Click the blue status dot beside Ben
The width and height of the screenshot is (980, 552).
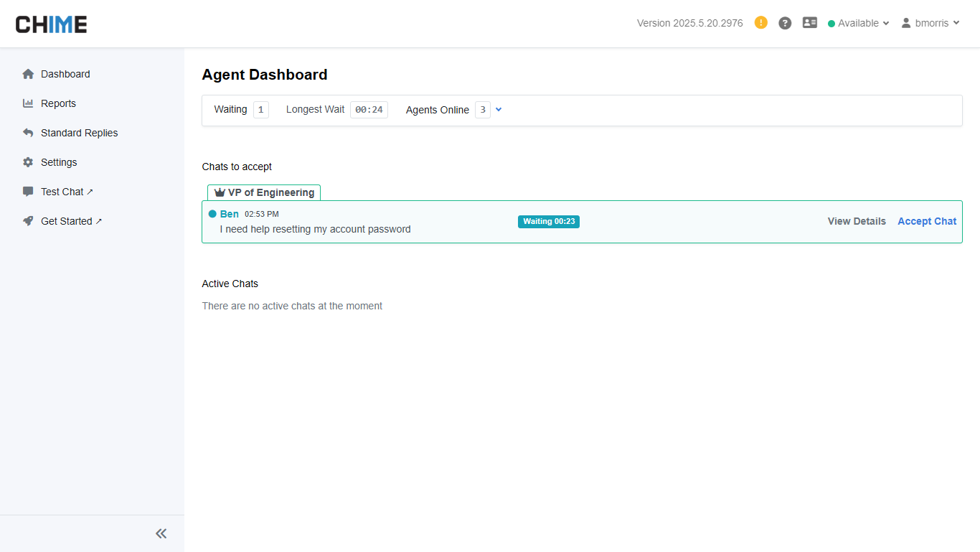(x=212, y=214)
